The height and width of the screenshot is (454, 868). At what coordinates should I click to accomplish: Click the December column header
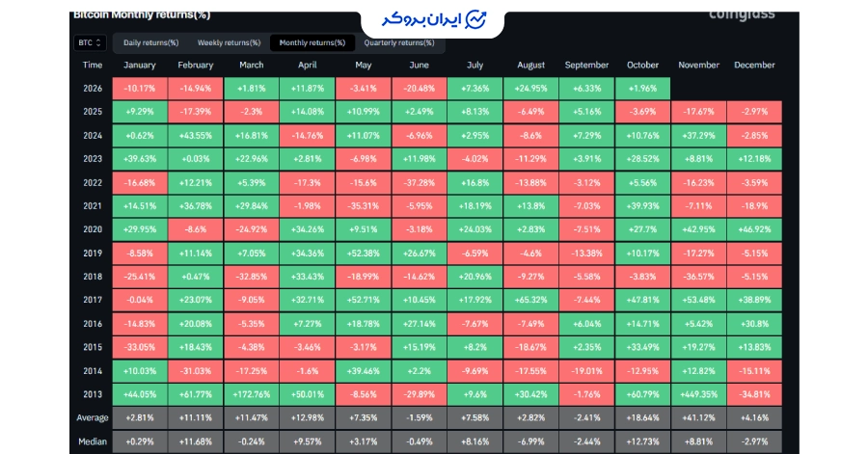(754, 65)
